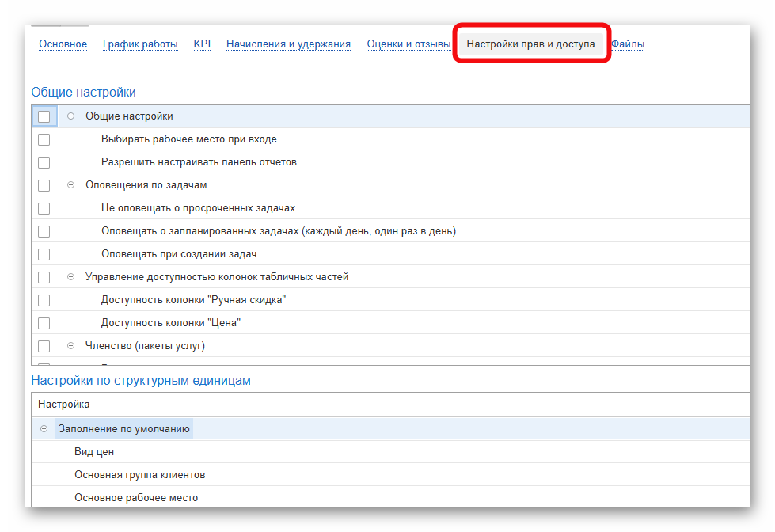The height and width of the screenshot is (532, 775).
Task: Open the Основное tab
Action: pyautogui.click(x=63, y=44)
